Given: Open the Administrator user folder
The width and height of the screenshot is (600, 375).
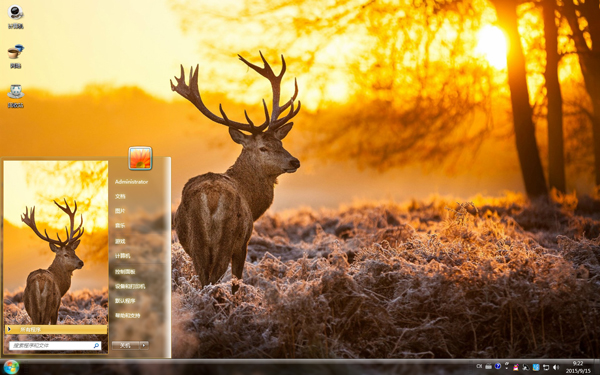Looking at the screenshot, I should coord(131,182).
